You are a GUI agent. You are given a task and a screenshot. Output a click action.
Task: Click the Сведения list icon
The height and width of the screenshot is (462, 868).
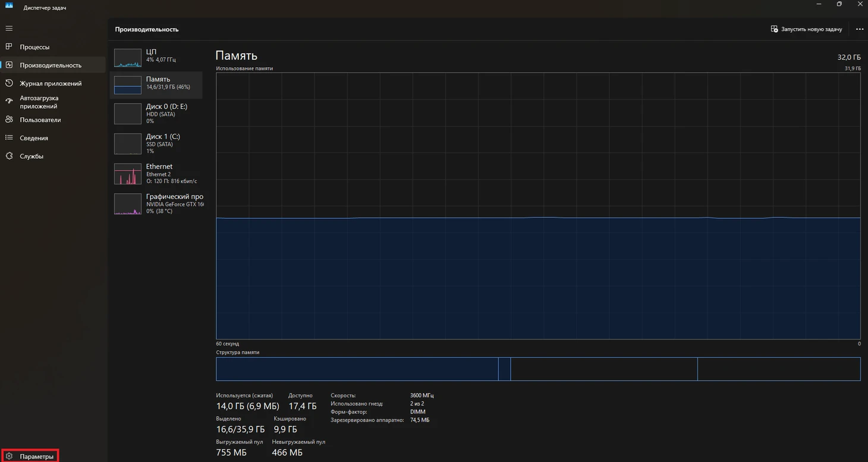click(9, 138)
